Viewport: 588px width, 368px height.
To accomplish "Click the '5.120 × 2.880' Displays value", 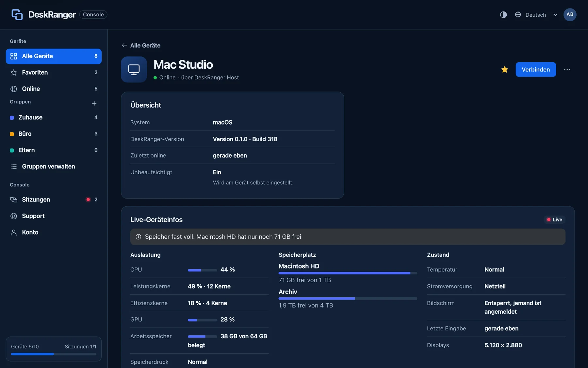I will pos(503,345).
